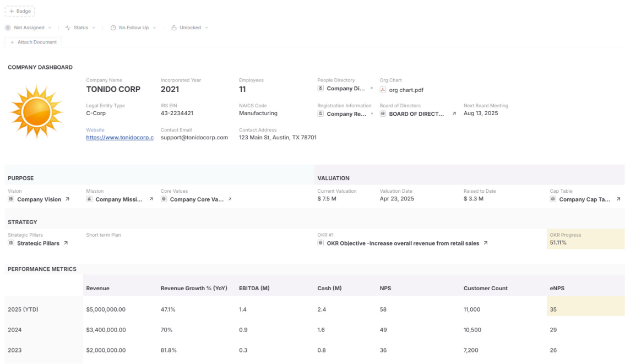The image size is (625, 364).
Task: Click the 2024 Cash cell 1.6
Action: tap(321, 330)
